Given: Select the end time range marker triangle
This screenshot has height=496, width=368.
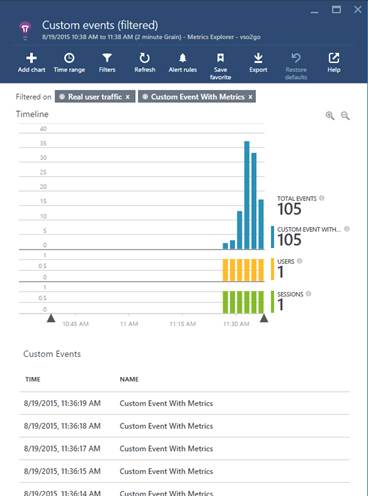Looking at the screenshot, I should click(x=264, y=318).
